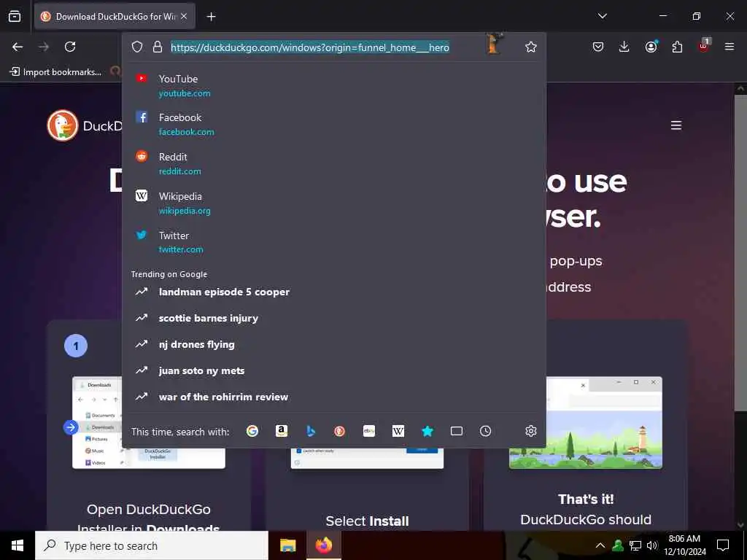This screenshot has width=747, height=560.
Task: Open the Facebook suggestion
Action: point(333,124)
